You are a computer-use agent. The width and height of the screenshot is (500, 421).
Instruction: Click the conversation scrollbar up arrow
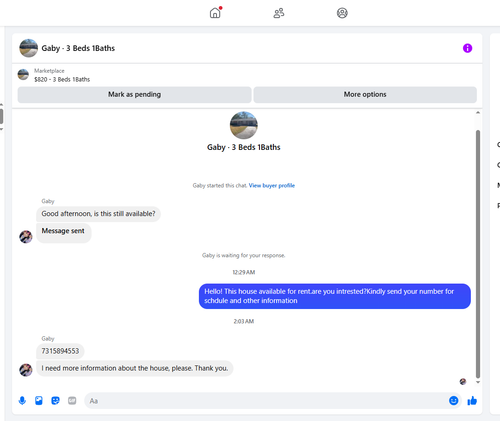(x=478, y=113)
